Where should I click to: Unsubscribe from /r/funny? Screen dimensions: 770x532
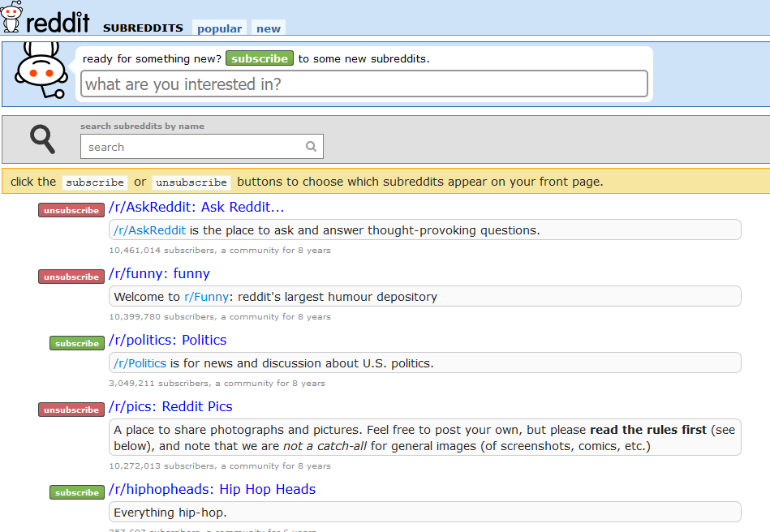[x=71, y=277]
